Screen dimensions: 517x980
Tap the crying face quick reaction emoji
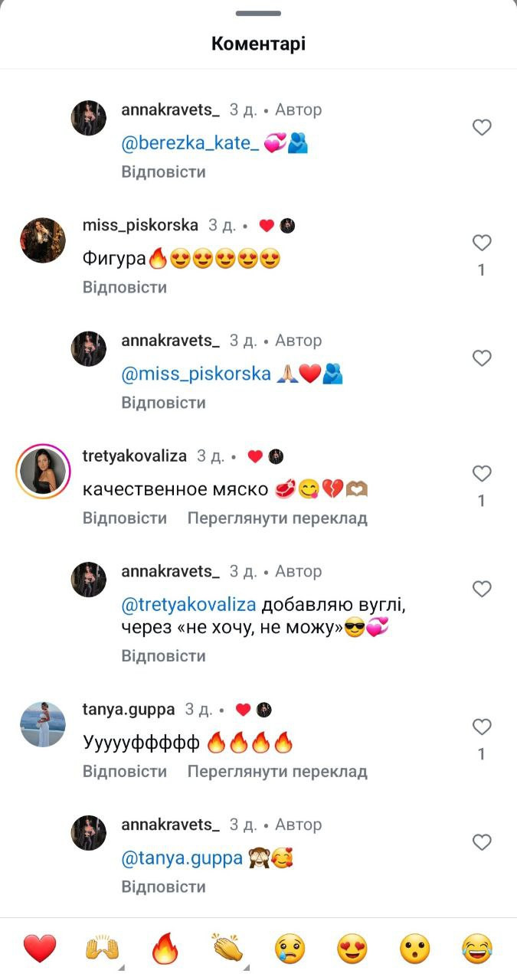290,949
